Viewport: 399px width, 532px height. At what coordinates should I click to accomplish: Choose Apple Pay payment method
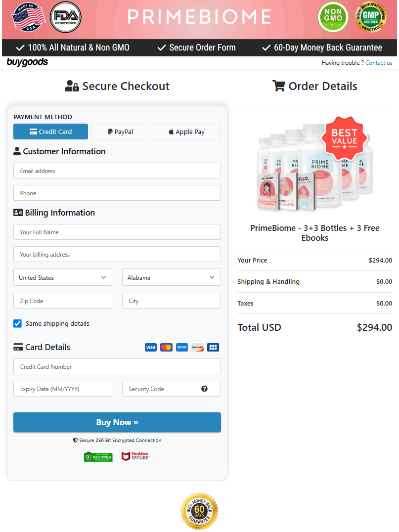[186, 132]
